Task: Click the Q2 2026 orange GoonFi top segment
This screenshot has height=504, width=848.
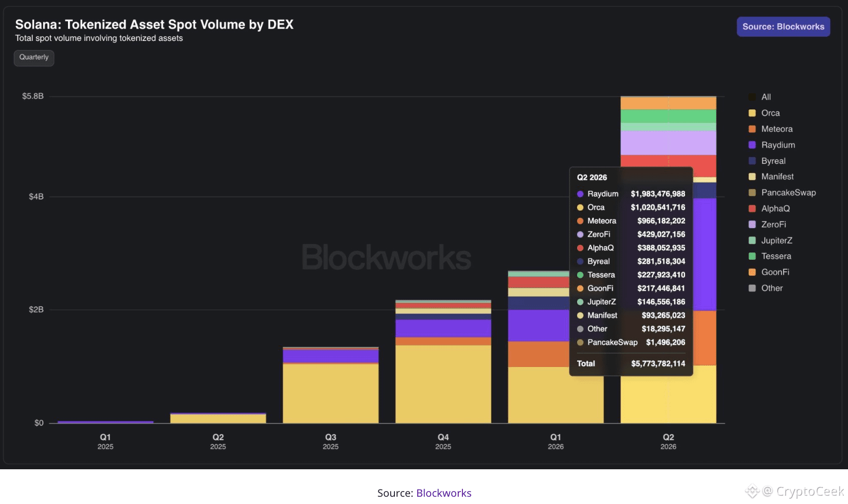Action: 668,103
